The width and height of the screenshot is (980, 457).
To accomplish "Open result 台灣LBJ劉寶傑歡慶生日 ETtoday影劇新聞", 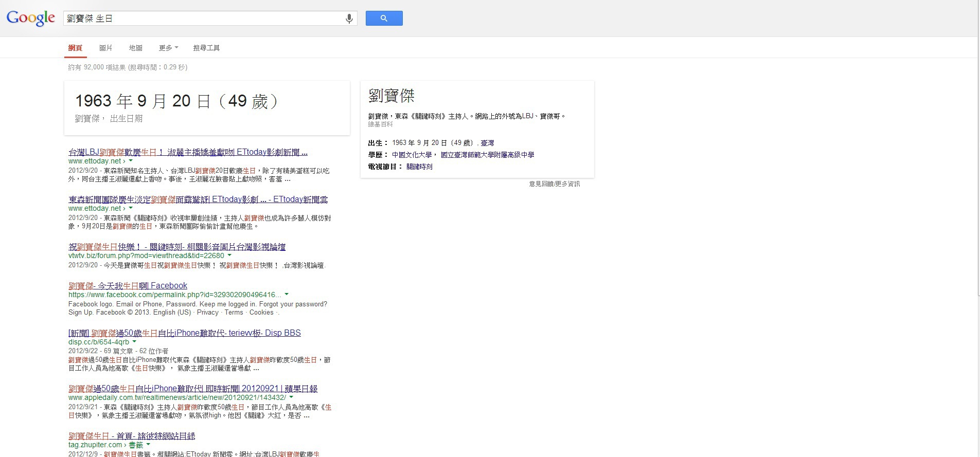I will (x=188, y=152).
